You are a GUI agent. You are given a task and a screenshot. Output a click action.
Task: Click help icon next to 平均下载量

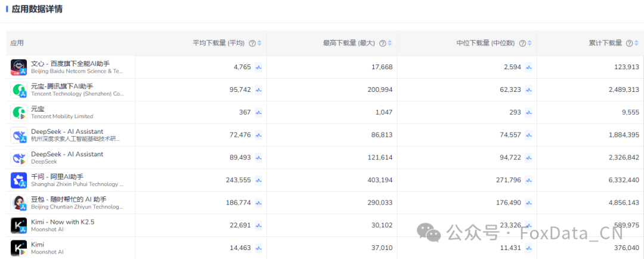click(253, 43)
